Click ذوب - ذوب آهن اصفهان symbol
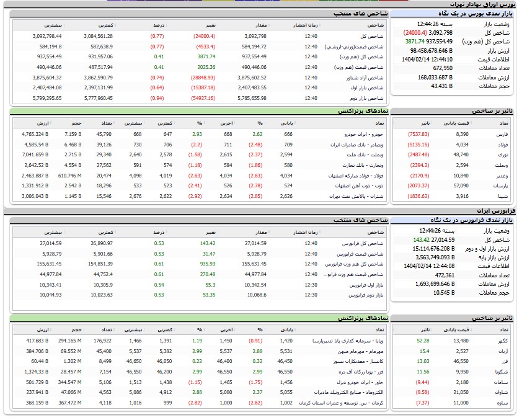Screen dimensions: 522x420 [359, 185]
